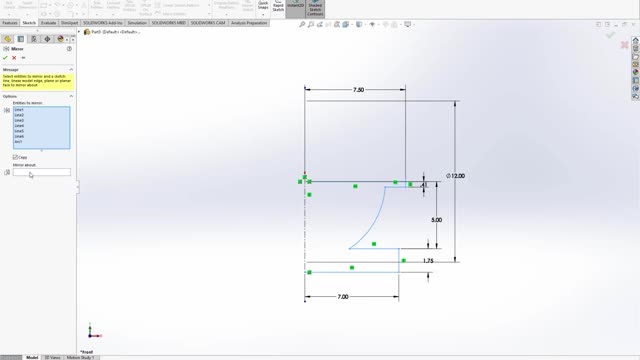Open the DisplayManager colored-sphere tab icon

(x=60, y=39)
